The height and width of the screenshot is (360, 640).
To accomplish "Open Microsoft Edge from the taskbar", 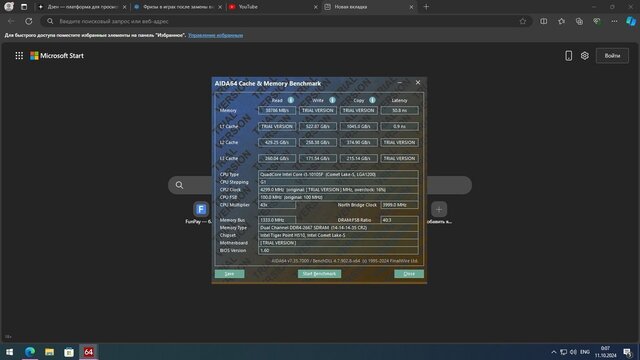I will (30, 352).
